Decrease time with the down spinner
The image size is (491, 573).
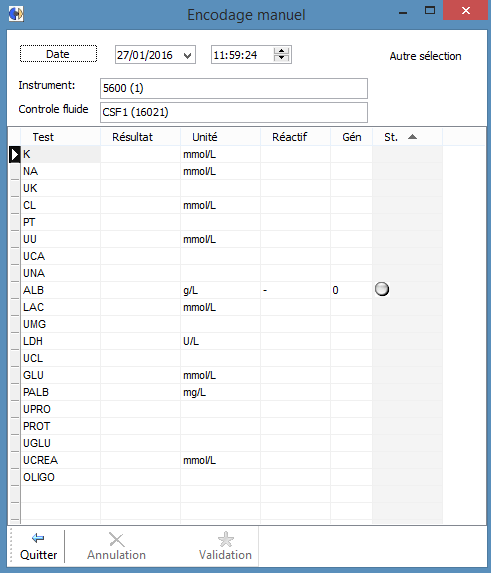tap(281, 58)
